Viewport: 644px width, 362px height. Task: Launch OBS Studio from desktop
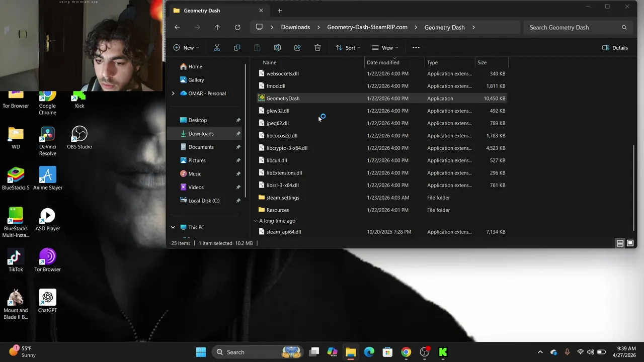pyautogui.click(x=79, y=138)
